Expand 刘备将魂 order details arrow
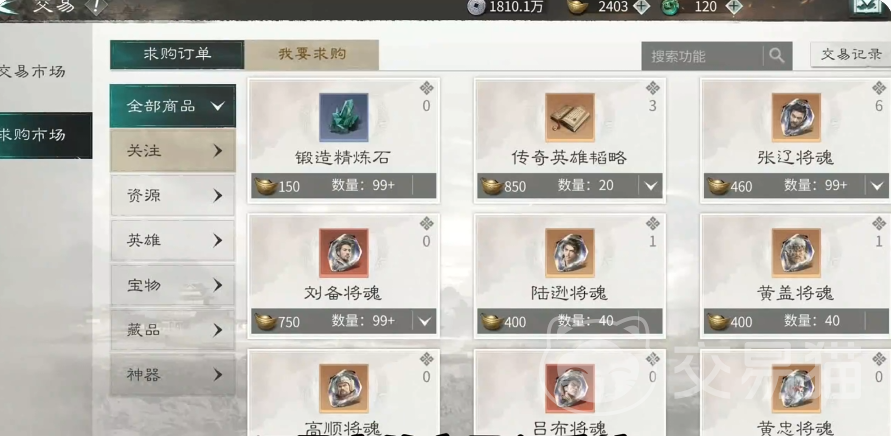The width and height of the screenshot is (891, 436). 424,321
